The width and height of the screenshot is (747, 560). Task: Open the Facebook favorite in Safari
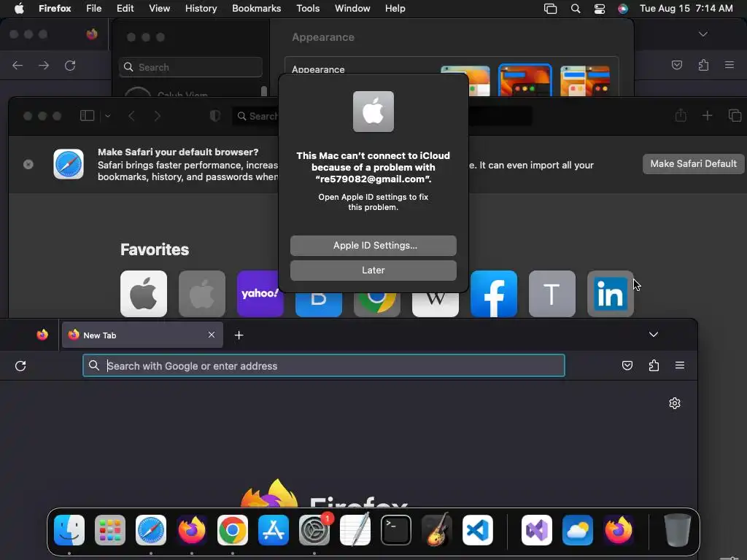(494, 293)
